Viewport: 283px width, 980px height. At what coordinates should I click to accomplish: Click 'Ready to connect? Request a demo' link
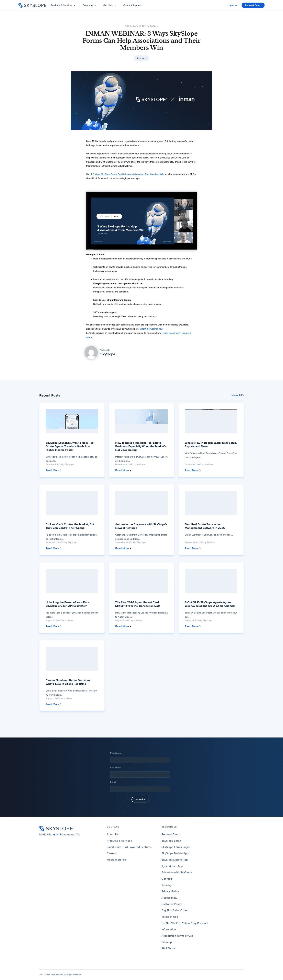click(x=176, y=333)
